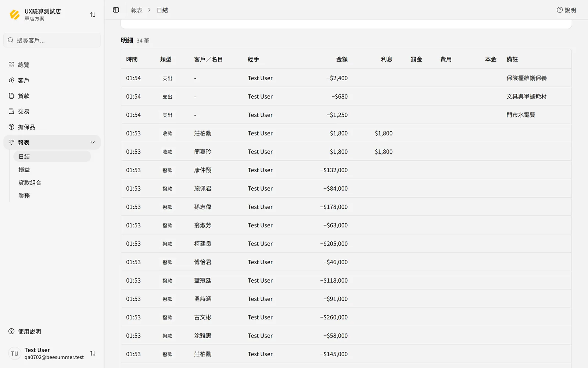Click the 報表 breadcrumb link
The height and width of the screenshot is (368, 588).
(137, 10)
